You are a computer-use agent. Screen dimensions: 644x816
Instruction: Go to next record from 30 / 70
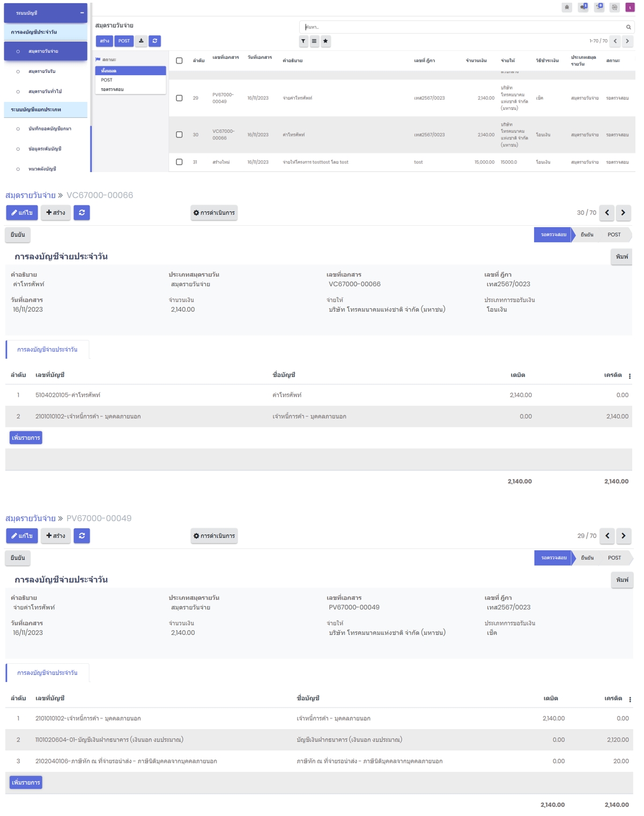pos(623,213)
